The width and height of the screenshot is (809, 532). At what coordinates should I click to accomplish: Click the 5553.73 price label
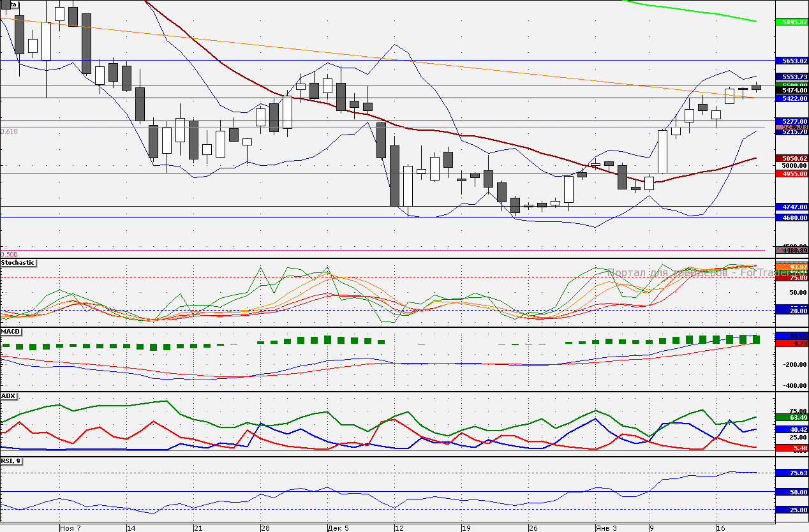[791, 77]
